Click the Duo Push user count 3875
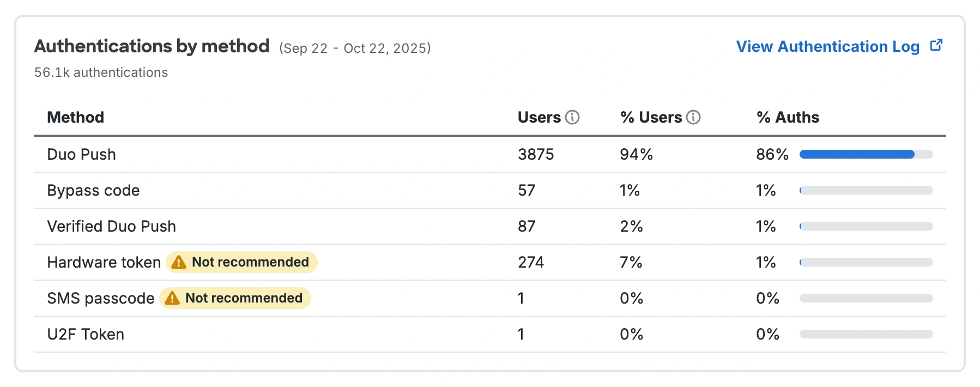The image size is (980, 387). pos(535,154)
